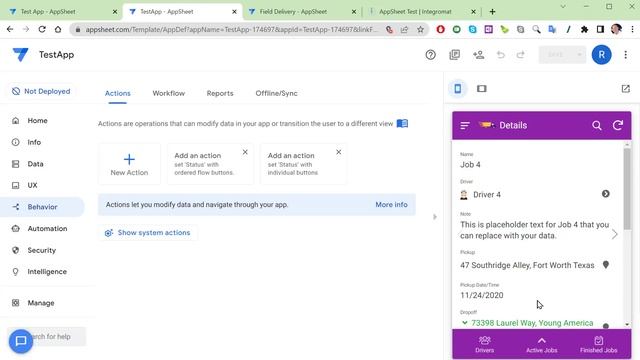Search within the Details app preview
The height and width of the screenshot is (360, 640).
[596, 126]
